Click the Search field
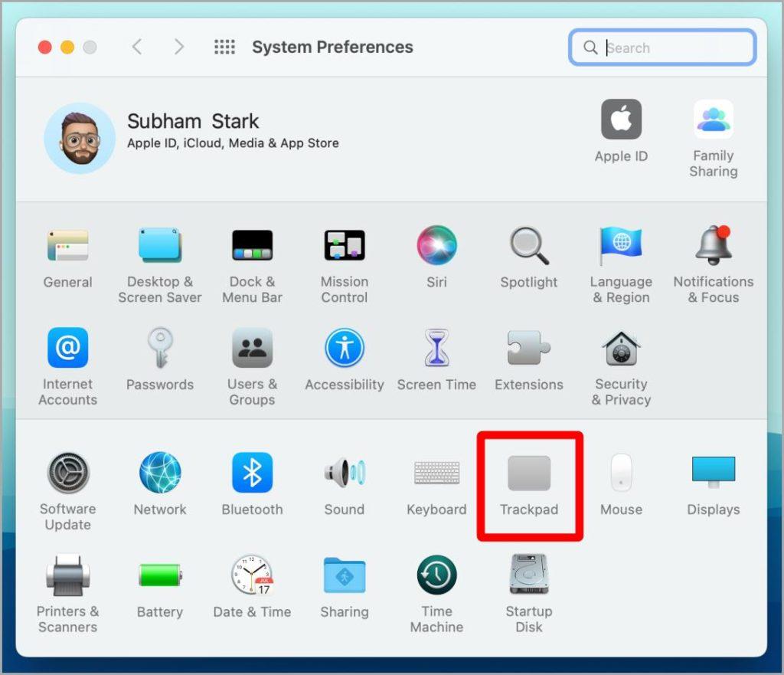Screen dimensions: 784x675 point(662,48)
